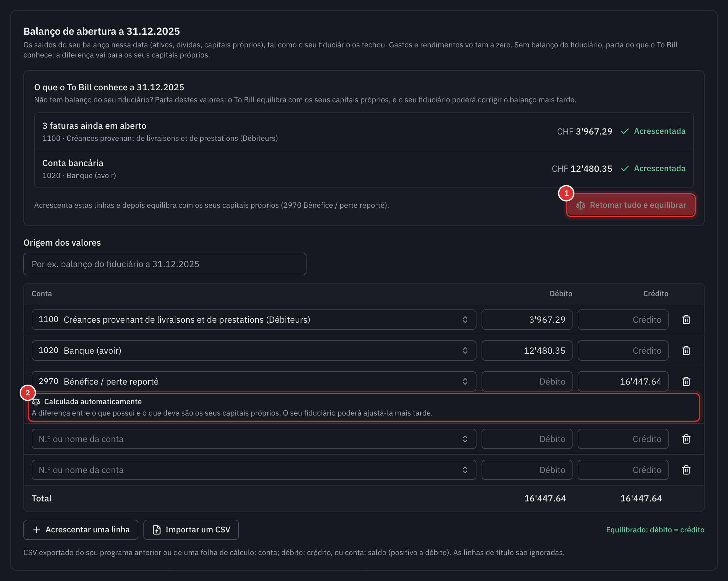The image size is (728, 581).
Task: Edit credit field showing 16'447.64
Action: click(x=623, y=382)
